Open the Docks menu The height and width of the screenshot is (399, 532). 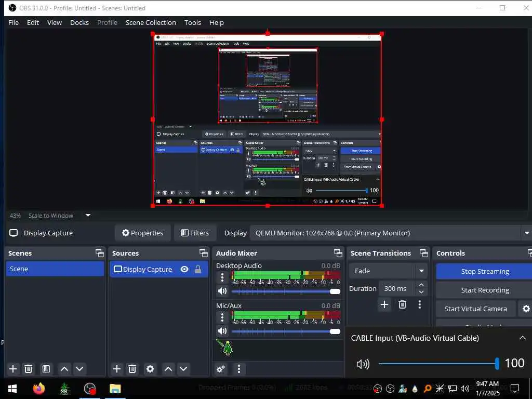click(x=79, y=22)
